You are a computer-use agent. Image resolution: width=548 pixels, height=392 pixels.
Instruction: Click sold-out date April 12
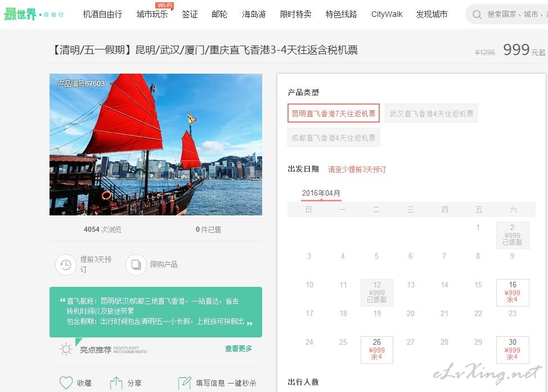tap(377, 292)
